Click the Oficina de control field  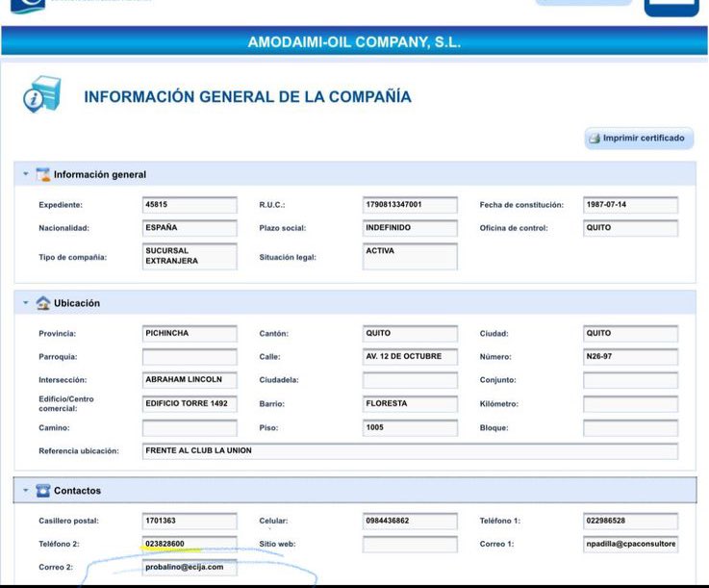[x=630, y=228]
